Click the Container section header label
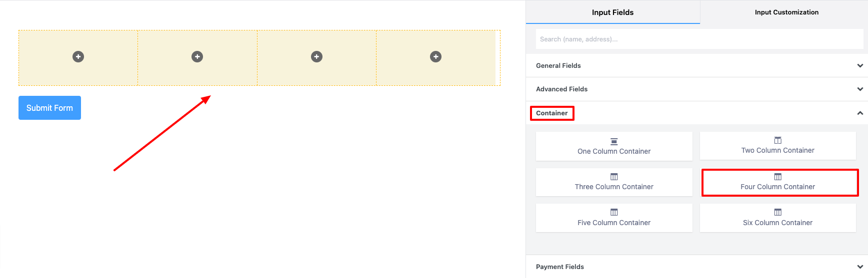This screenshot has width=868, height=278. [552, 113]
